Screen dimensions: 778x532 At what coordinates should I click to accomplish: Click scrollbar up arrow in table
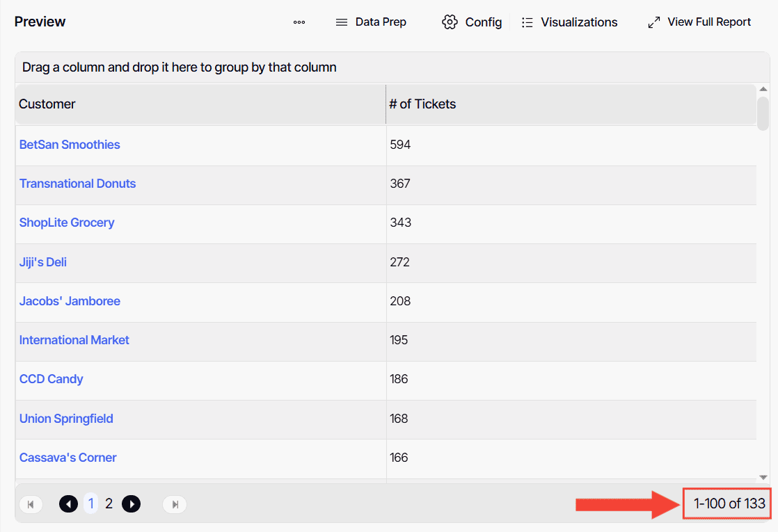(x=763, y=89)
